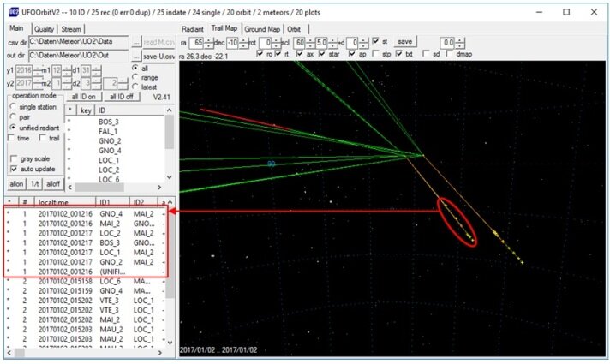Click the browse button for out dir

pos(136,55)
